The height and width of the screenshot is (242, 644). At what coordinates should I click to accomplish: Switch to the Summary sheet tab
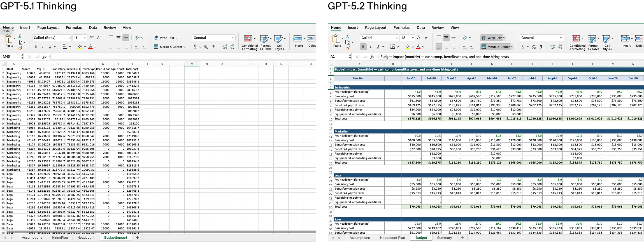[x=444, y=238]
